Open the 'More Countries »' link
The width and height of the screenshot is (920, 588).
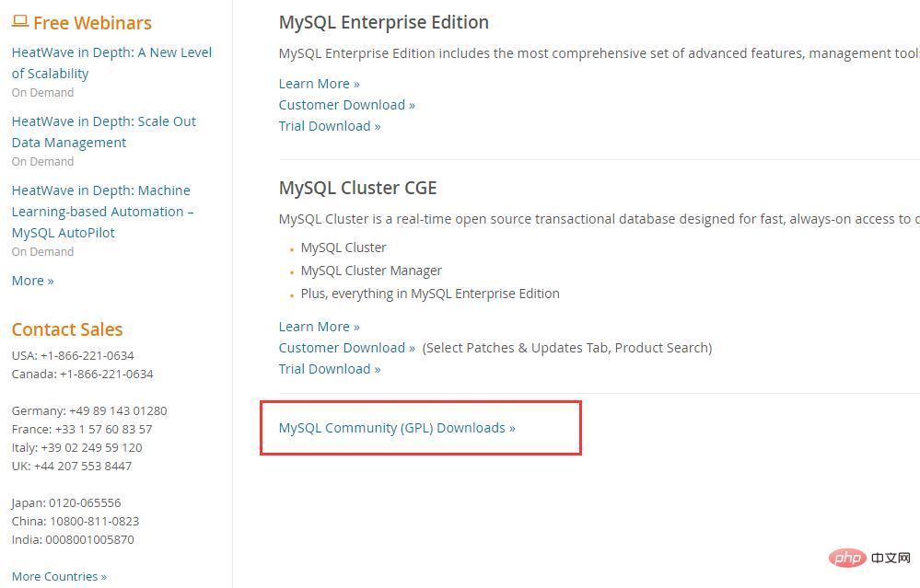59,576
